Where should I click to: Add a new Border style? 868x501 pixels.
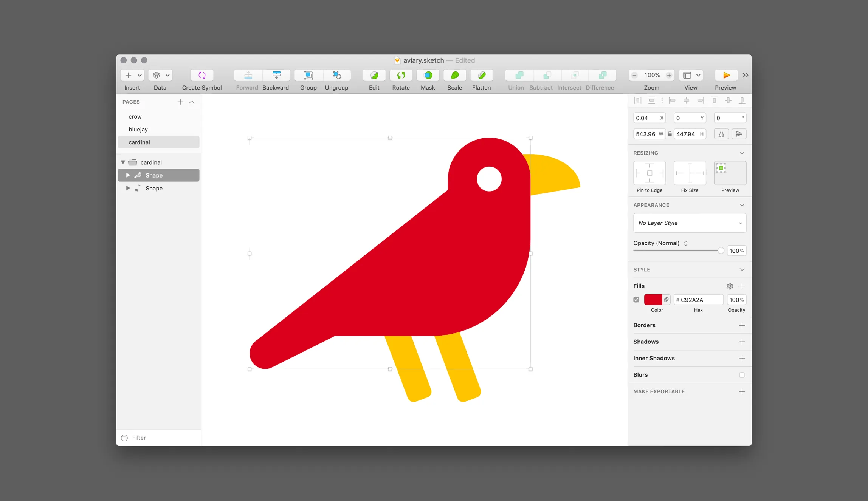742,325
